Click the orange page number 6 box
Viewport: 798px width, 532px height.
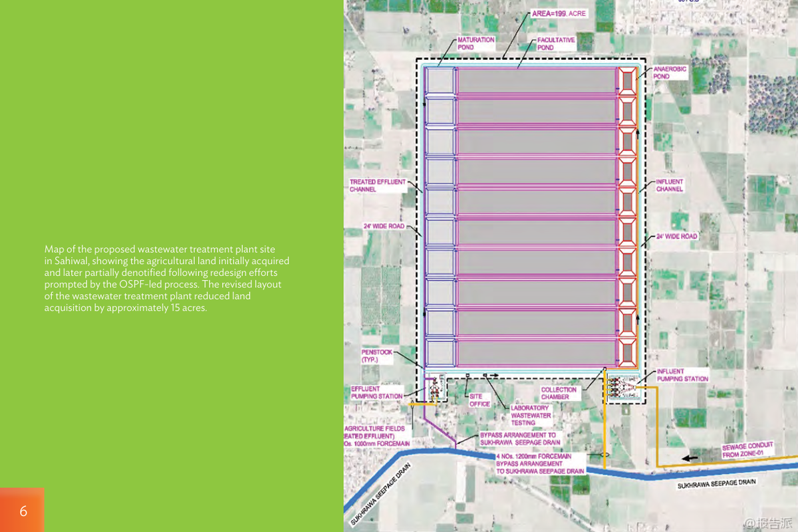[x=22, y=510]
